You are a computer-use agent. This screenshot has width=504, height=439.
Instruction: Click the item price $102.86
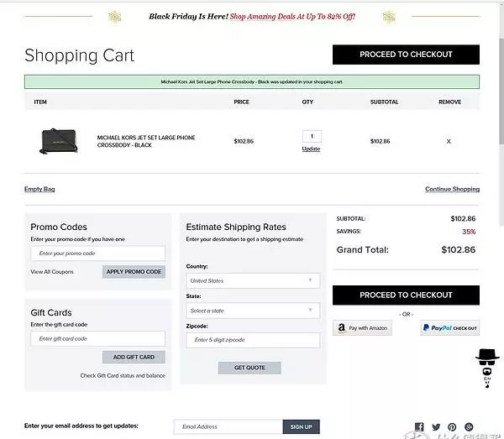point(244,141)
